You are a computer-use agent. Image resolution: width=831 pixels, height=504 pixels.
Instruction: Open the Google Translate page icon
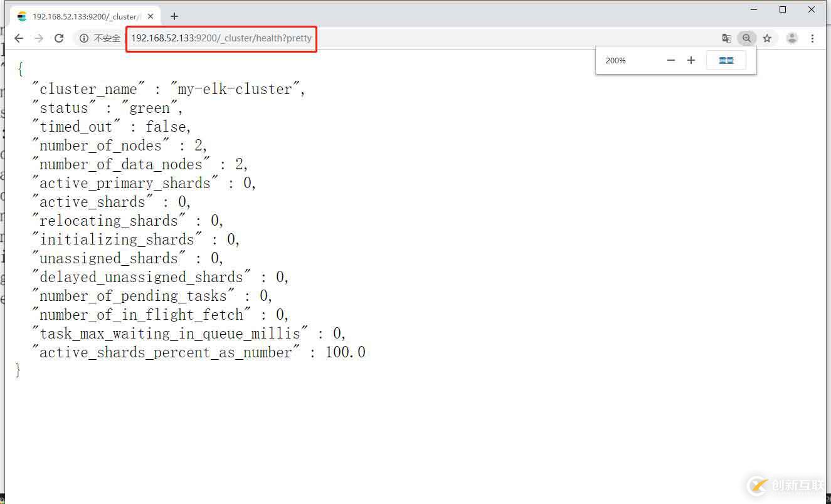click(x=726, y=38)
